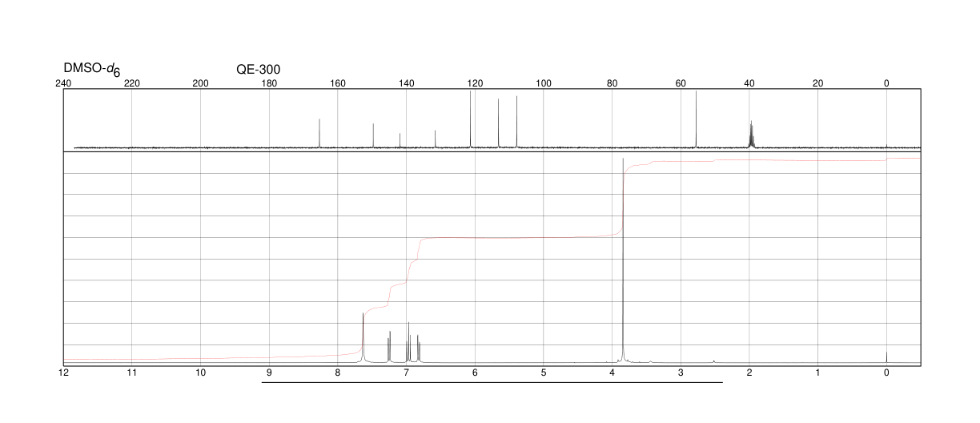Click the 4 ppm label on proton axis
This screenshot has height=423, width=980.
pyautogui.click(x=612, y=373)
